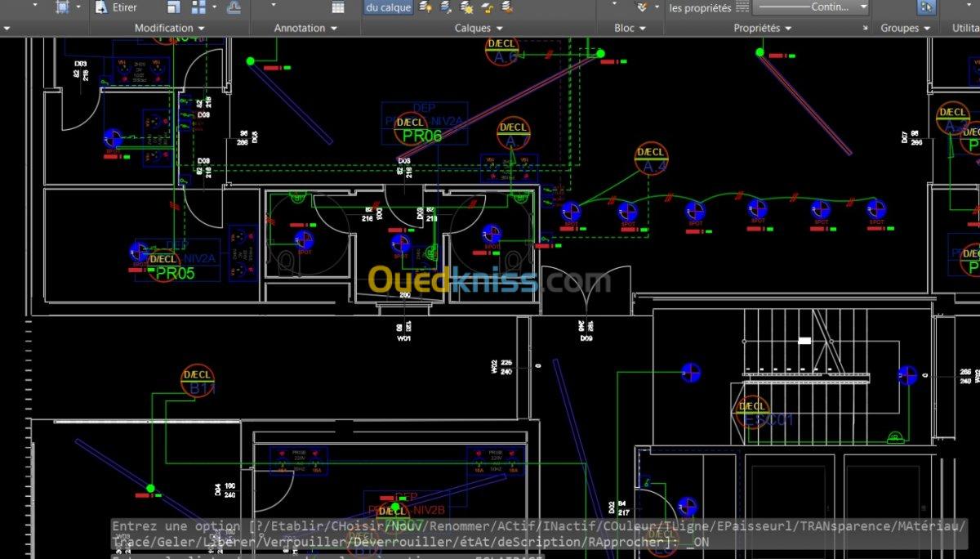Choose the étAt command option
The width and height of the screenshot is (980, 559).
(x=474, y=542)
